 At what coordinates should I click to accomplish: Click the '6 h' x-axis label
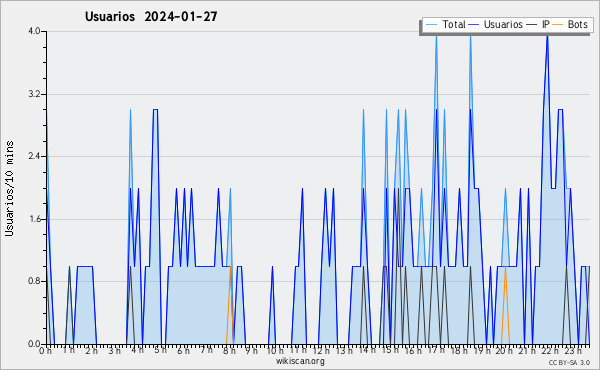coord(183,351)
